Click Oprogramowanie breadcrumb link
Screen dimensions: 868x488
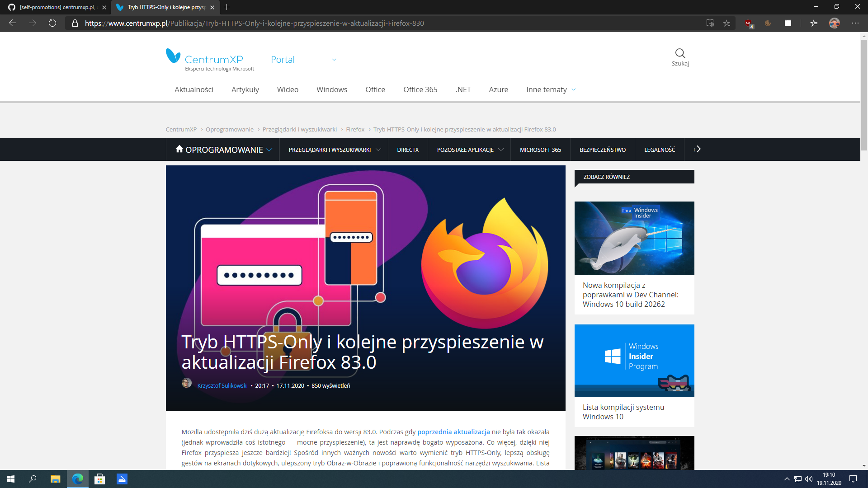230,129
